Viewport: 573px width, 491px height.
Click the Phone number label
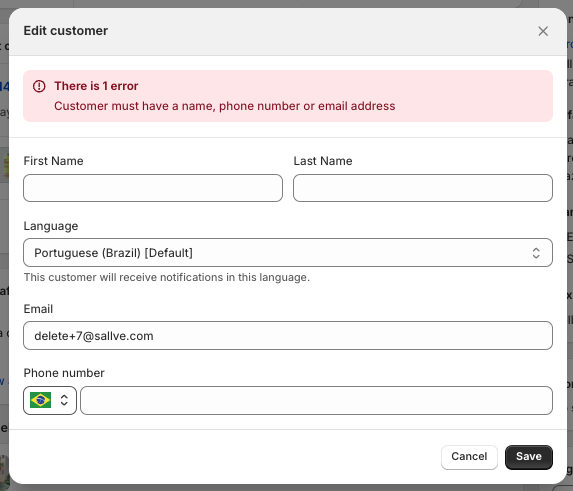click(64, 373)
